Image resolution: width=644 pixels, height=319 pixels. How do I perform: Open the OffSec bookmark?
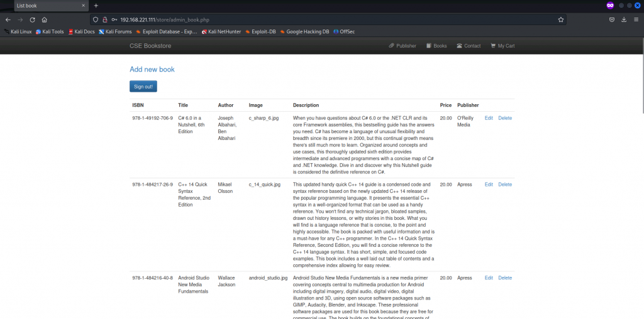(344, 31)
